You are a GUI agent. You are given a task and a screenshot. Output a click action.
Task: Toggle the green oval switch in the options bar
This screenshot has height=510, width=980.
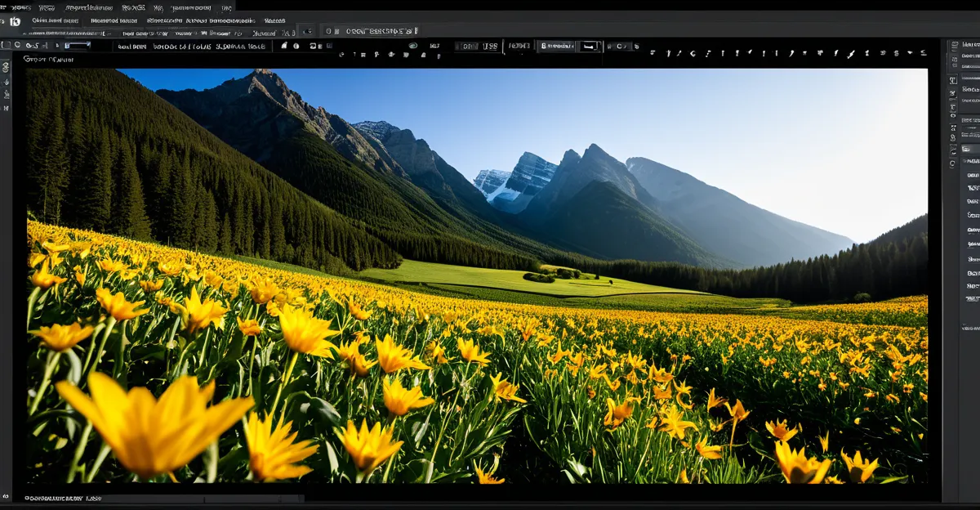click(412, 46)
